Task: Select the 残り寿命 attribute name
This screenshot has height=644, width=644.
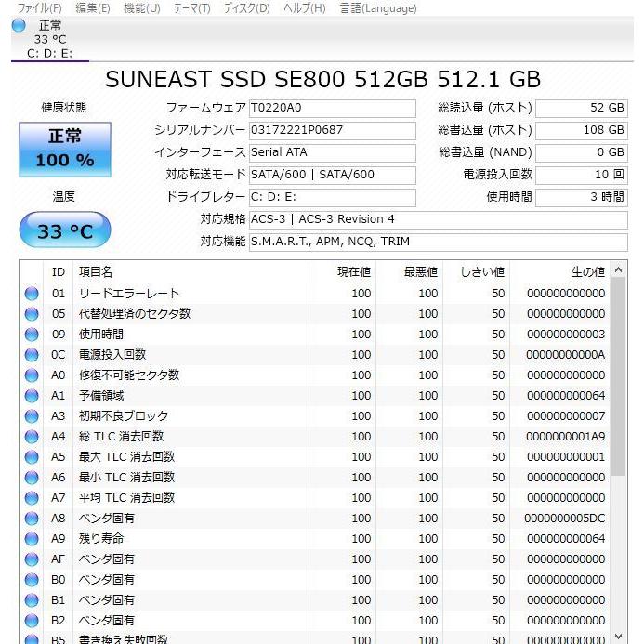Action: (101, 538)
